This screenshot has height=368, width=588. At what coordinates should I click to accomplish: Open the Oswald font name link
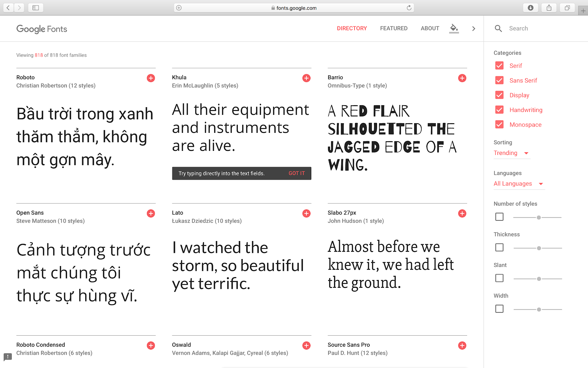(182, 345)
